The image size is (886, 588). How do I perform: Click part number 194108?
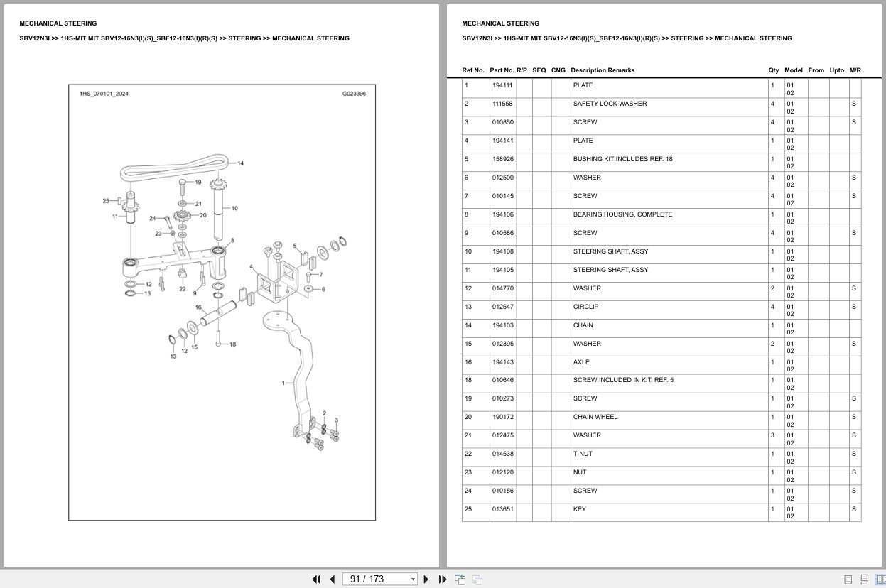click(x=502, y=251)
